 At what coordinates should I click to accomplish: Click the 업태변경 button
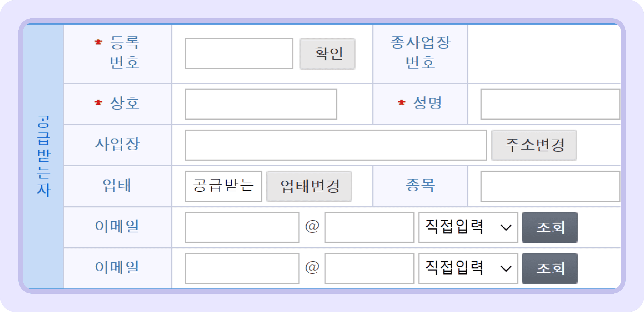(x=309, y=187)
